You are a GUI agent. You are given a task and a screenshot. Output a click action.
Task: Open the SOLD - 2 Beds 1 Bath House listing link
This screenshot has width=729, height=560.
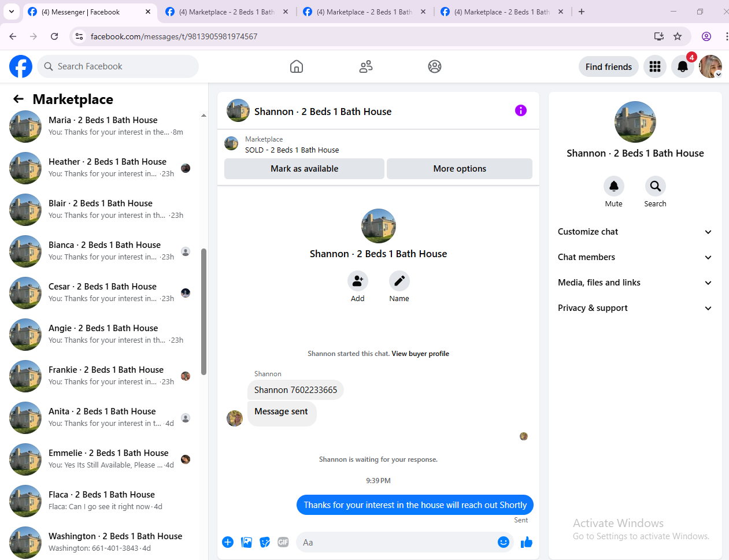292,150
